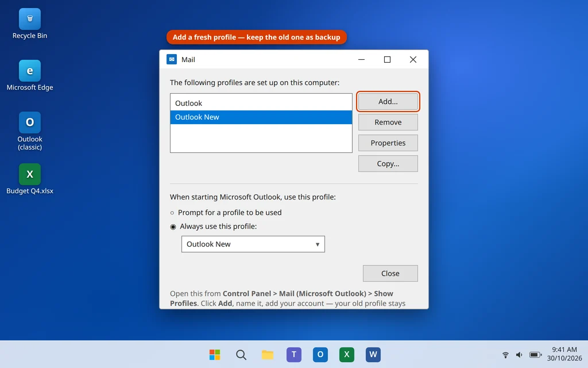Click the Close button in the Mail dialog
The image size is (588, 368).
coord(390,273)
